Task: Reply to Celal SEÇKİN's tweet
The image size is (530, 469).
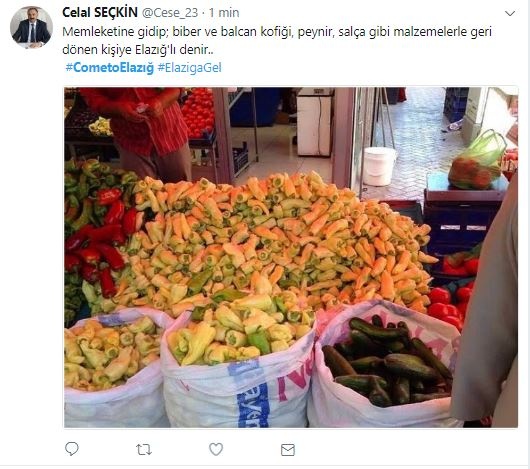Action: [72, 449]
